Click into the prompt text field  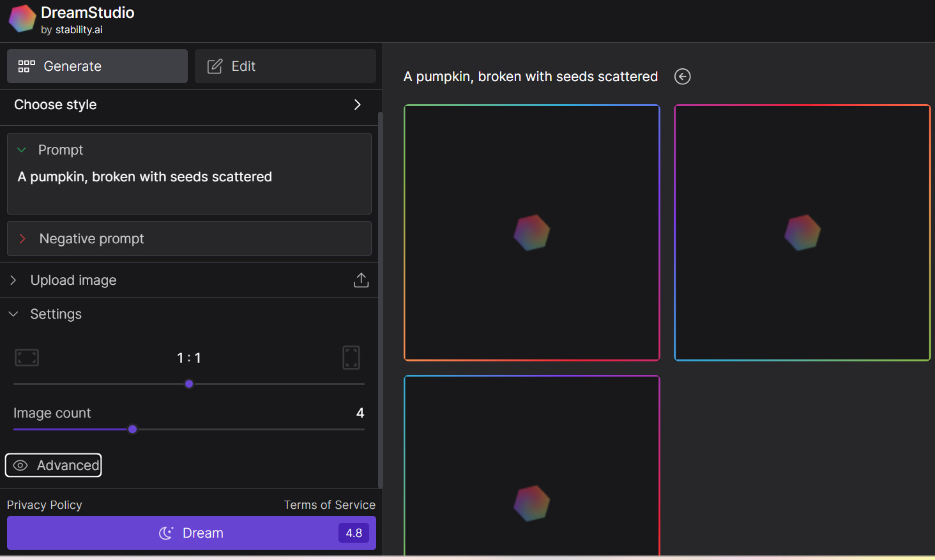coord(189,177)
